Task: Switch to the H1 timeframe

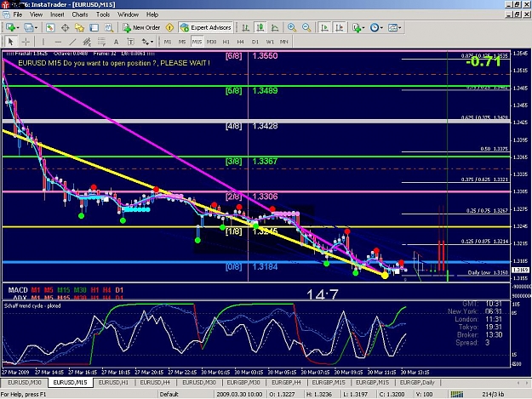Action: click(226, 42)
